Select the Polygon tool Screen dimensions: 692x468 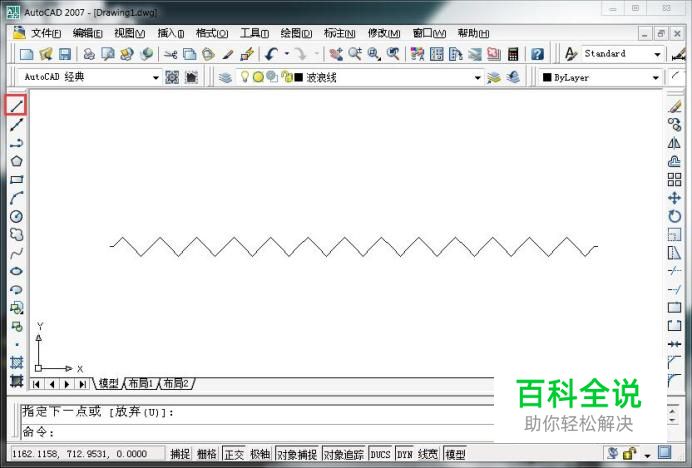coord(16,161)
